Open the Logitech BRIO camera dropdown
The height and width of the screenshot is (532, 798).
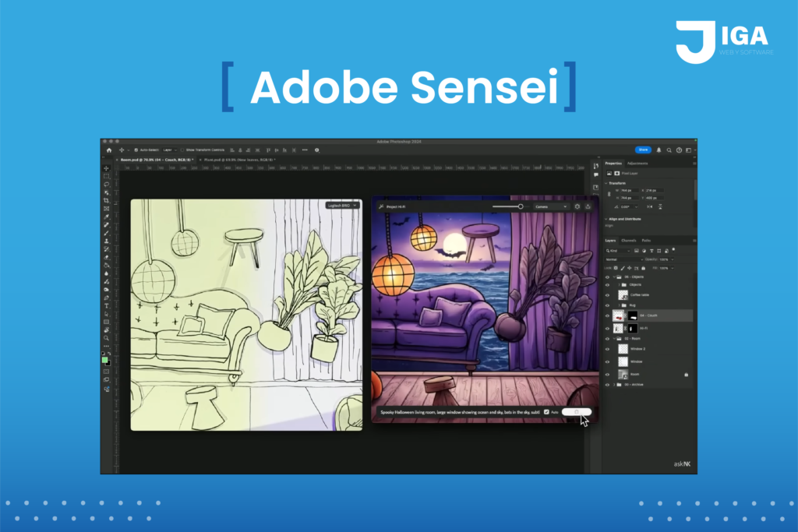(342, 206)
